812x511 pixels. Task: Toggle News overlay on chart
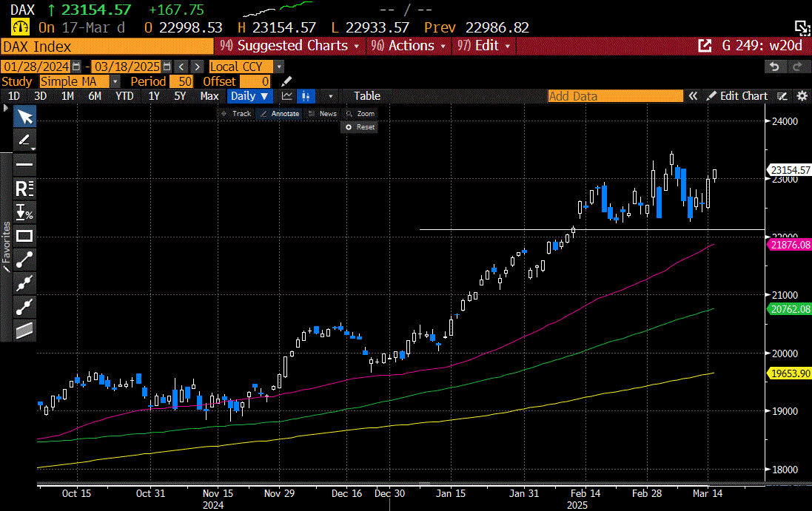[x=322, y=114]
